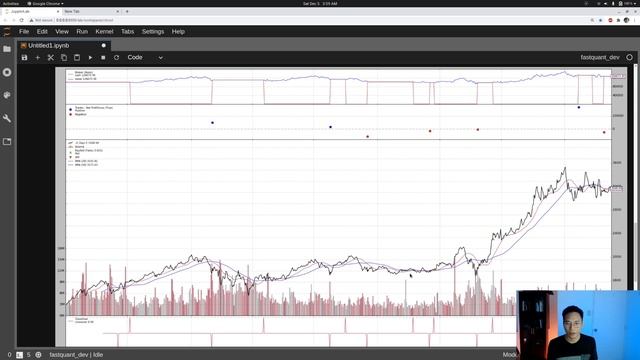Viewport: 640px width, 360px height.
Task: Click the gear icon in status bar
Action: pos(38,355)
